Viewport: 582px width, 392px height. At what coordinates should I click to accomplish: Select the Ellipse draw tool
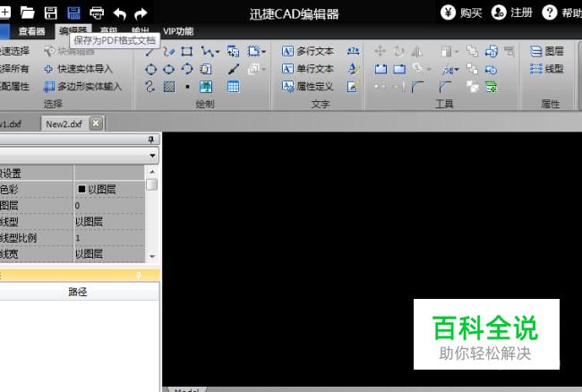[x=169, y=69]
